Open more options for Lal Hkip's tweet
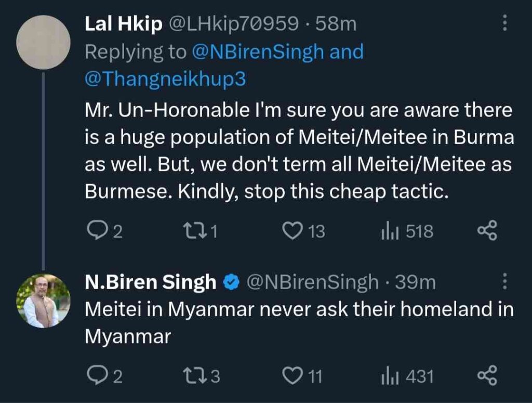This screenshot has height=403, width=532. coord(503,24)
